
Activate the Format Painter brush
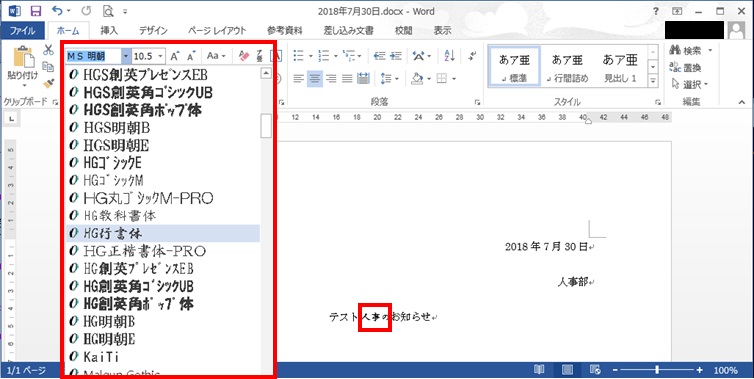point(48,84)
